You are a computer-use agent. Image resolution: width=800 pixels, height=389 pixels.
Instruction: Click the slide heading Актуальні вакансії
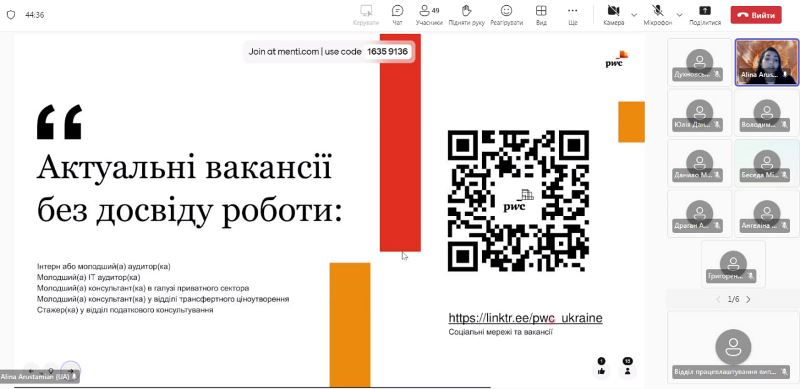tap(185, 166)
